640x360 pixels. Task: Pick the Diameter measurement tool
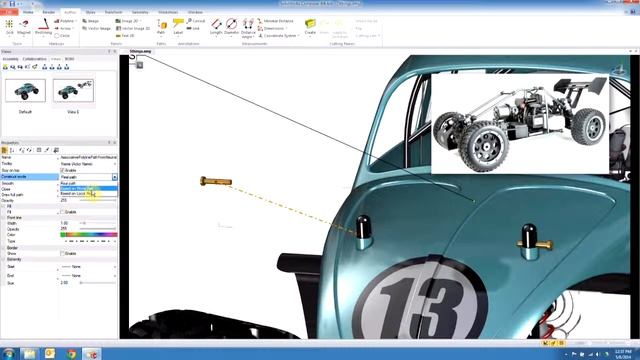(x=231, y=27)
